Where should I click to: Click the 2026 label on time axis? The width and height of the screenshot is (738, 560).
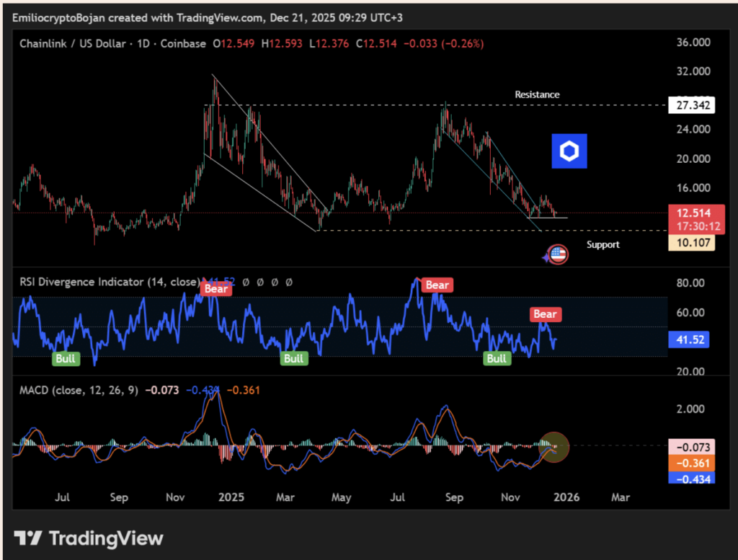(567, 497)
